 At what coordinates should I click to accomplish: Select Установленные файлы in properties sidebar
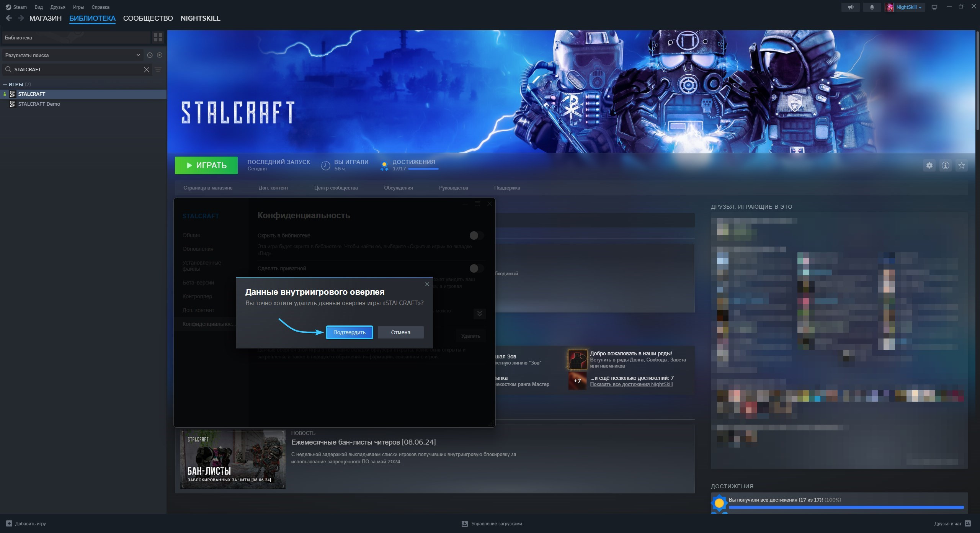(x=202, y=266)
